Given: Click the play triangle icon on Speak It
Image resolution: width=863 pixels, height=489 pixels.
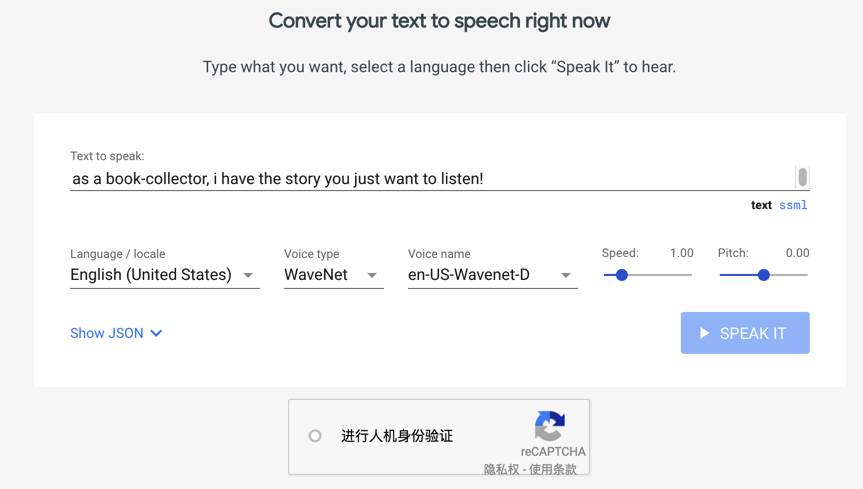Looking at the screenshot, I should 705,333.
